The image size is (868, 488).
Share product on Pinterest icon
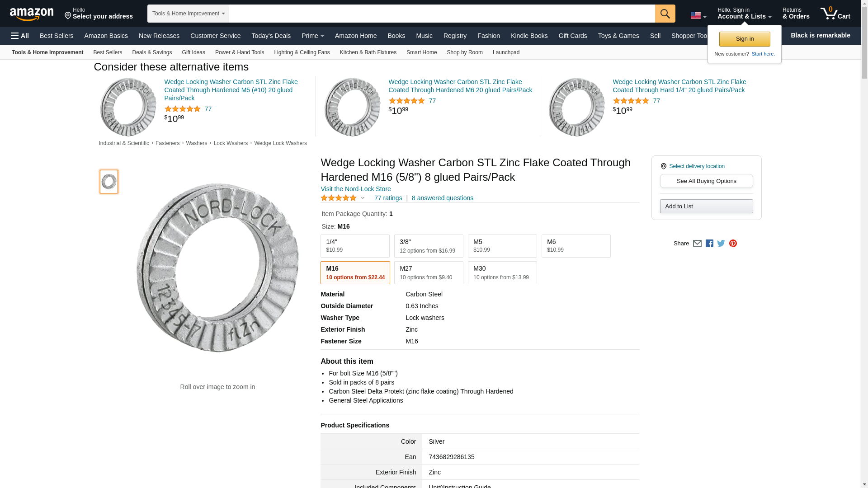pos(733,244)
